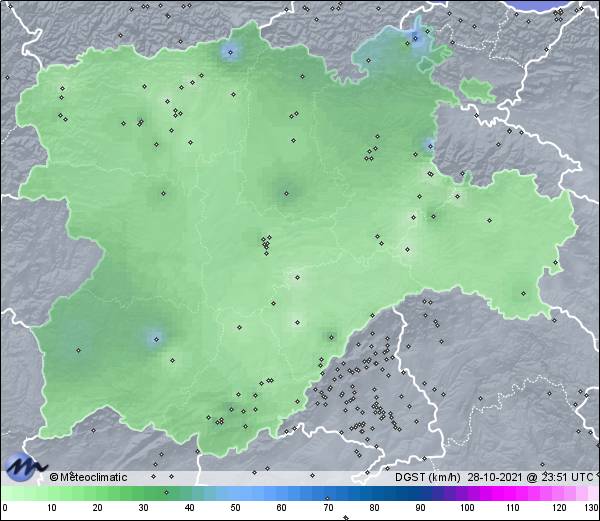Click the Meteoclimatic wave logo icon
Screen dimensions: 600x521
pyautogui.click(x=25, y=466)
